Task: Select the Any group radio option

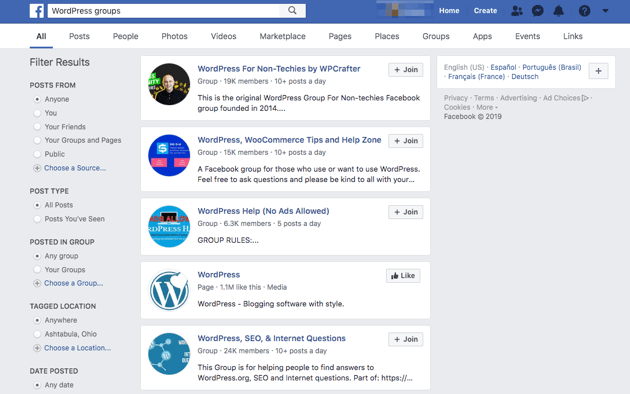Action: point(37,256)
